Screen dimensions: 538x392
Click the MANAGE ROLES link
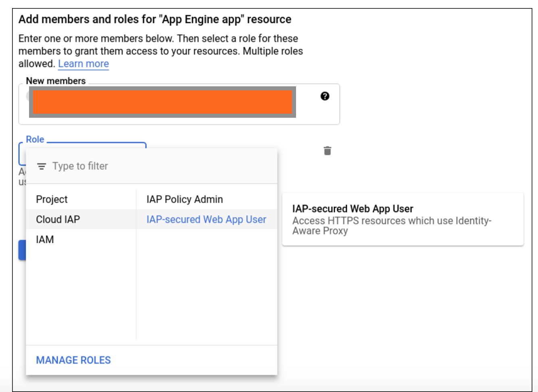click(x=73, y=360)
